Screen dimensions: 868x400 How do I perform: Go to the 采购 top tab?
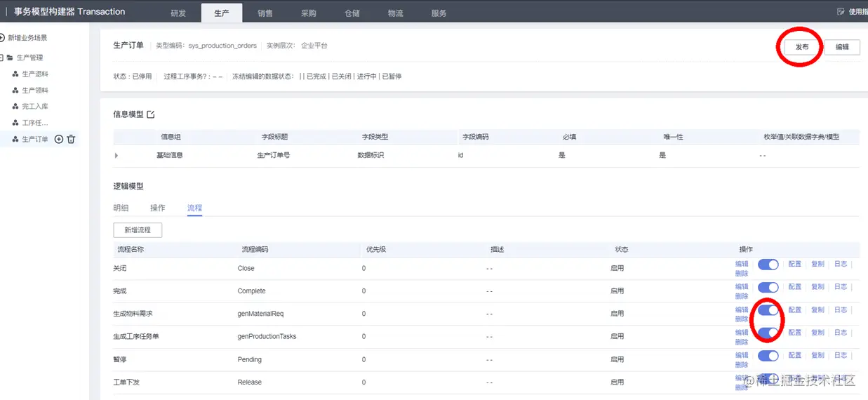[309, 13]
